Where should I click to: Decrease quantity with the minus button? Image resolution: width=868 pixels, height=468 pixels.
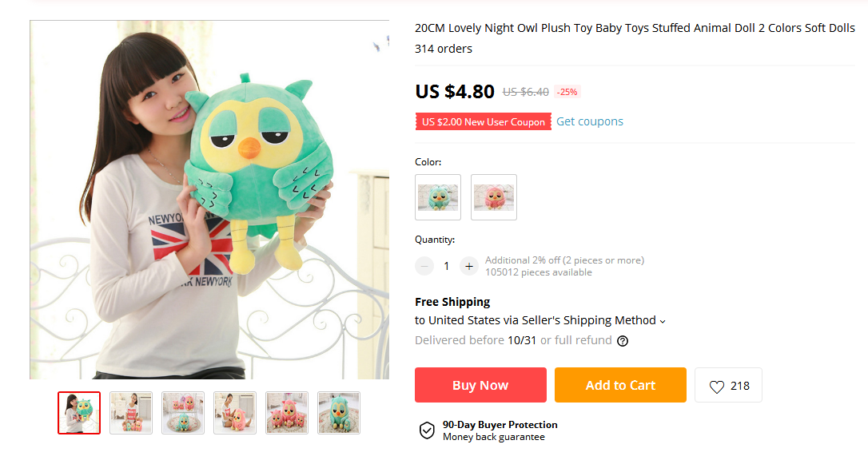coord(424,266)
